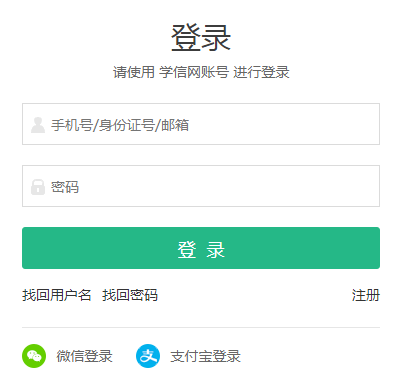The image size is (408, 376).
Task: Click the 密码 placeholder text
Action: point(65,187)
